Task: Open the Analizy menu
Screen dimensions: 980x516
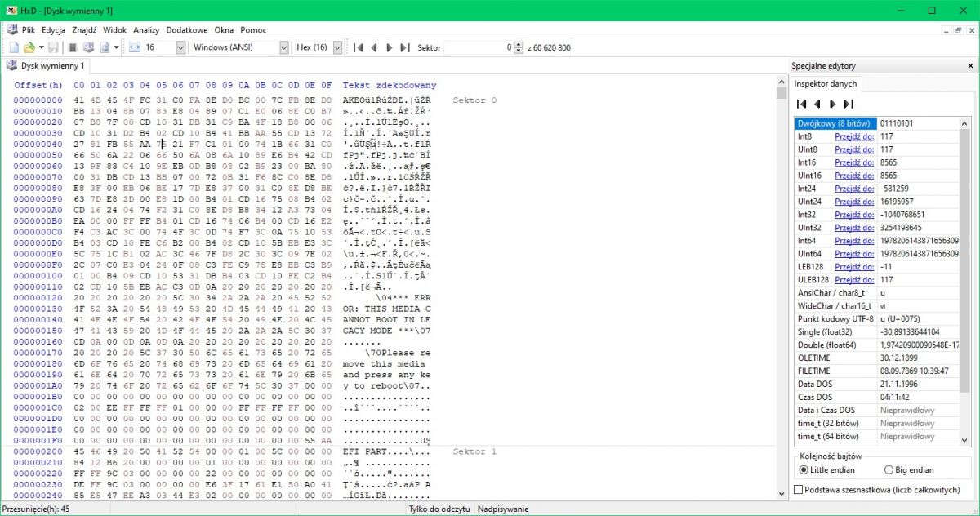Action: 147,29
